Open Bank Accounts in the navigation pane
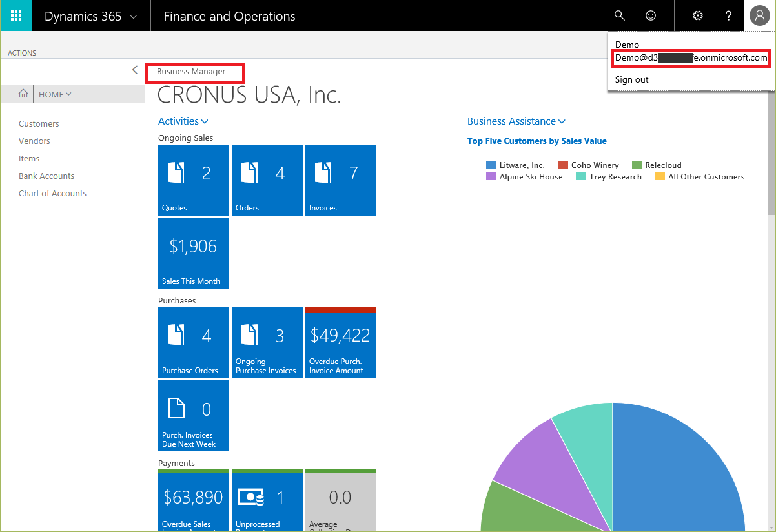 click(x=46, y=176)
